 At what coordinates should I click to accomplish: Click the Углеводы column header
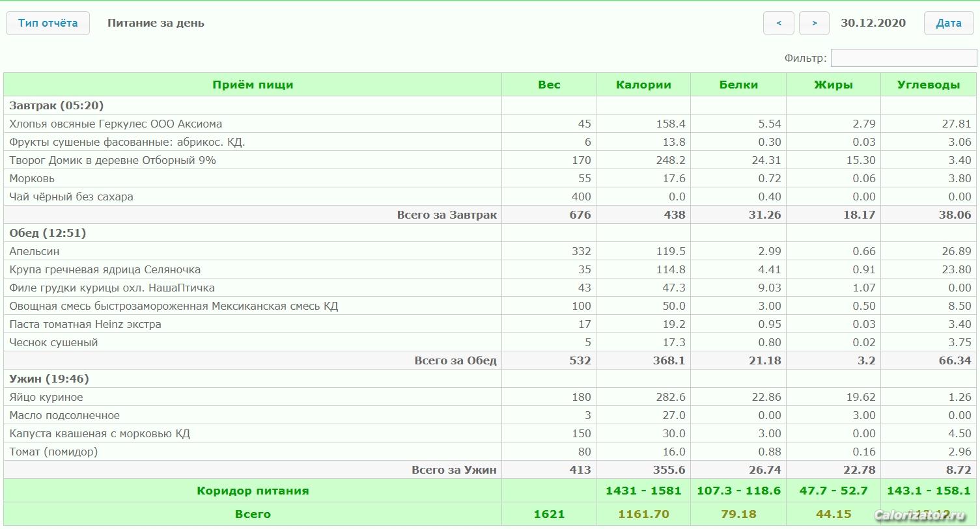pos(929,85)
